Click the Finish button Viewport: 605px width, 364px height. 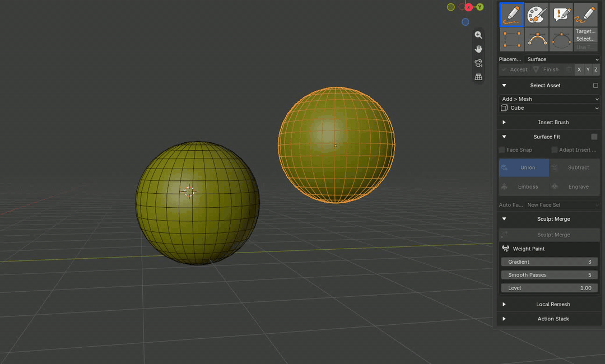(547, 70)
